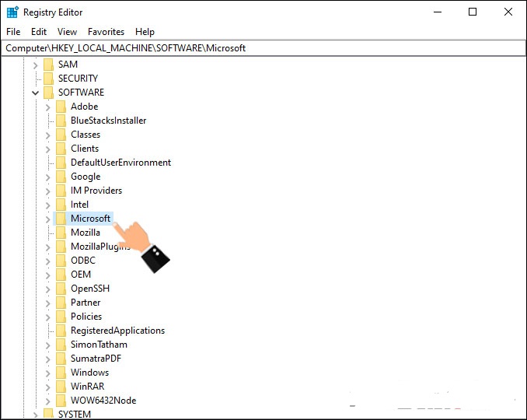Expand the ODBC key chevron
Image resolution: width=527 pixels, height=420 pixels.
click(x=47, y=261)
